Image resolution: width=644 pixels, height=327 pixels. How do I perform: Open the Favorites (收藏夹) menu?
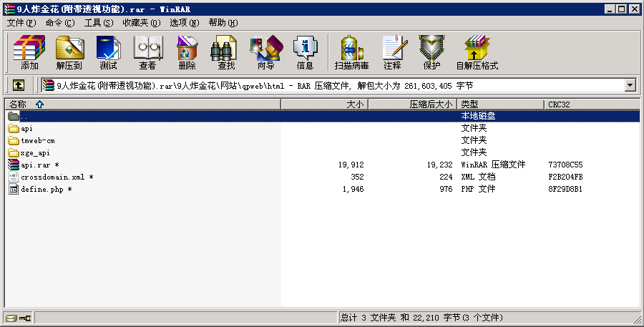coord(140,23)
